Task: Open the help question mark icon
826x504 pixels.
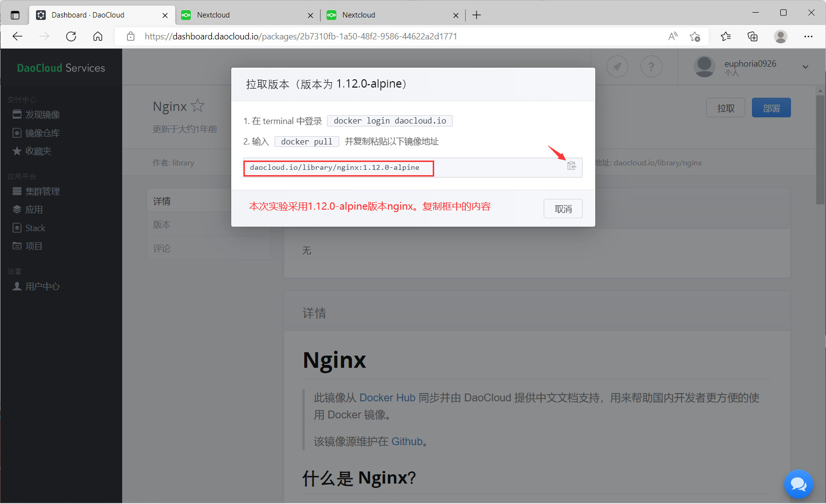Action: click(651, 66)
